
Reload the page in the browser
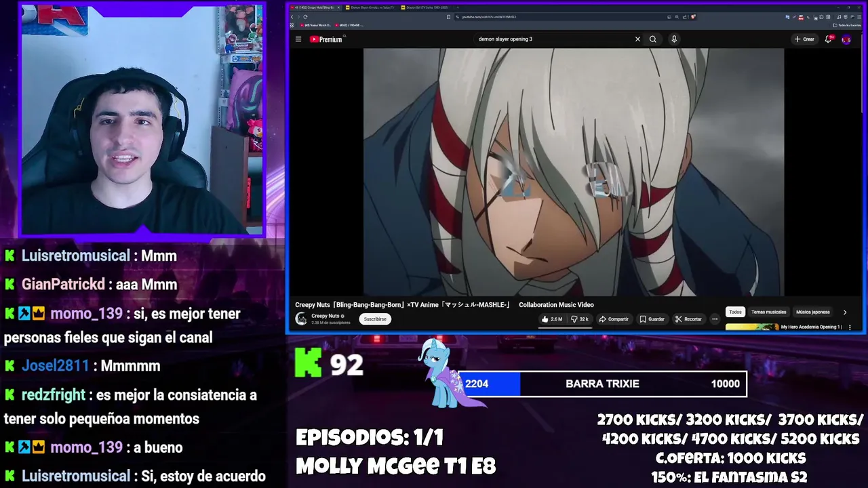click(x=305, y=17)
